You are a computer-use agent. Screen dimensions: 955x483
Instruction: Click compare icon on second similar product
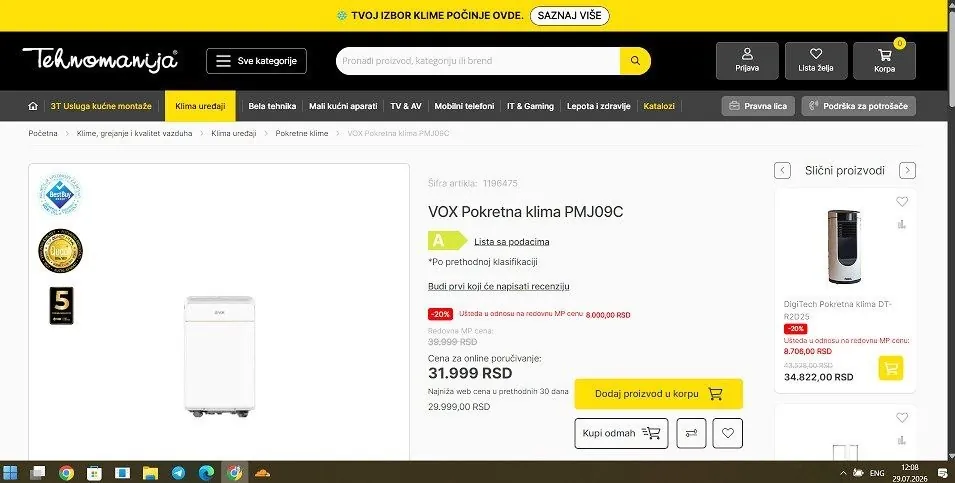click(902, 440)
